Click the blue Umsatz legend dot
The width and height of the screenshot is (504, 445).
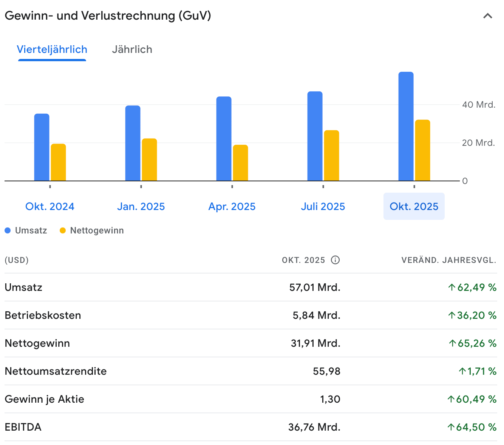point(8,230)
